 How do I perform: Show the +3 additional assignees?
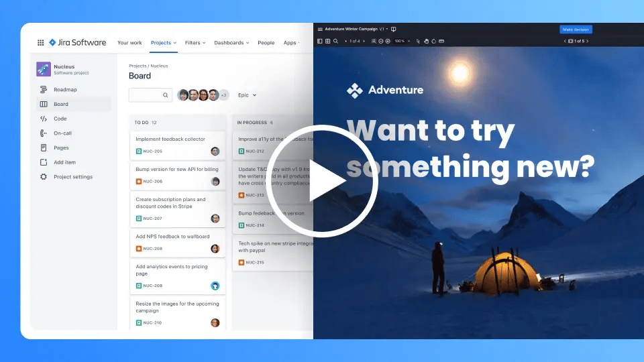point(224,95)
